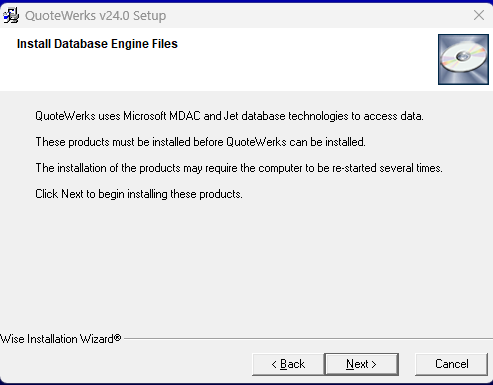Click the right chevron on Next button
Image resolution: width=493 pixels, height=385 pixels.
[x=374, y=364]
